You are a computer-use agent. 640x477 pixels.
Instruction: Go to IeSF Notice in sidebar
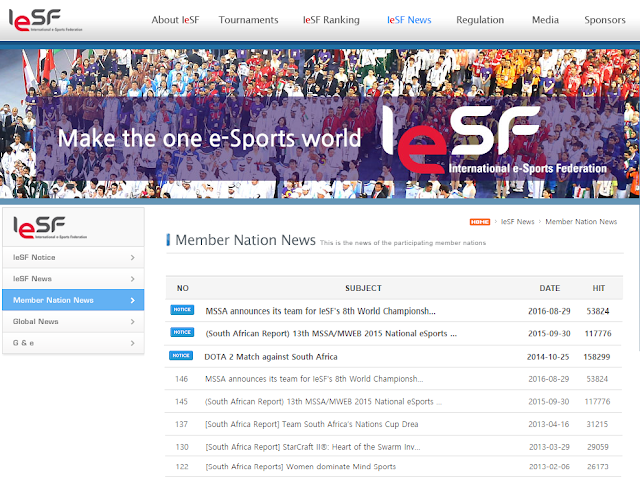(73, 257)
